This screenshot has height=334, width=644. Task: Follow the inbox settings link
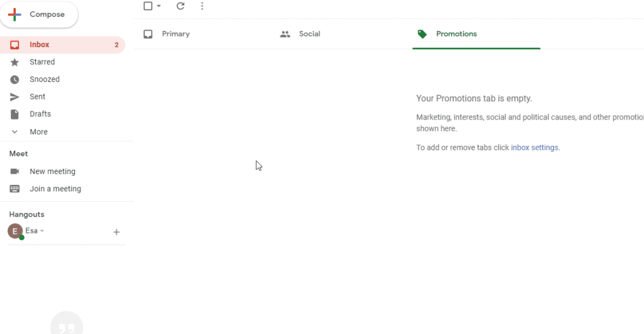click(x=534, y=148)
